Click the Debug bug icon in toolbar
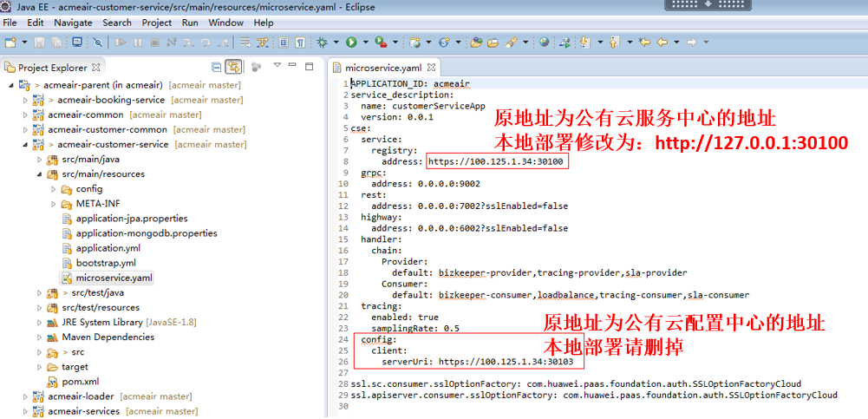The height and width of the screenshot is (419, 868). click(323, 42)
